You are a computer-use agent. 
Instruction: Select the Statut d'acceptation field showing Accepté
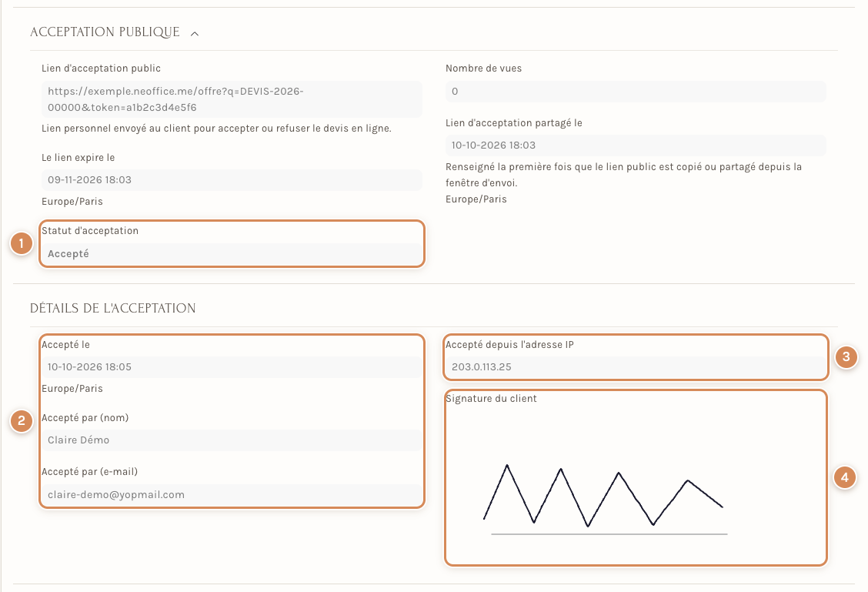pos(232,253)
